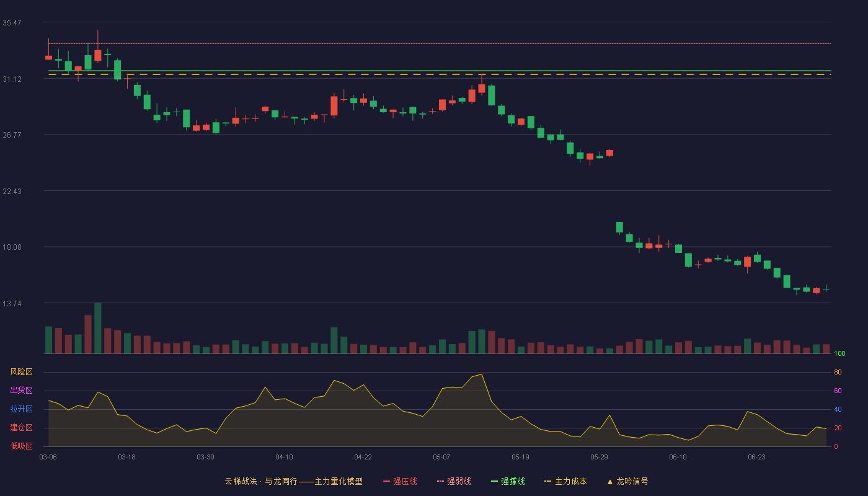Click the 13.74 price axis label
This screenshot has width=868, height=496.
(x=12, y=303)
